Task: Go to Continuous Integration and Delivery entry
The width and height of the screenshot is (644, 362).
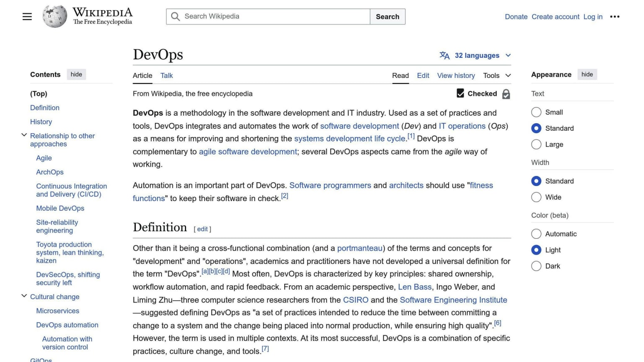Action: [x=71, y=190]
